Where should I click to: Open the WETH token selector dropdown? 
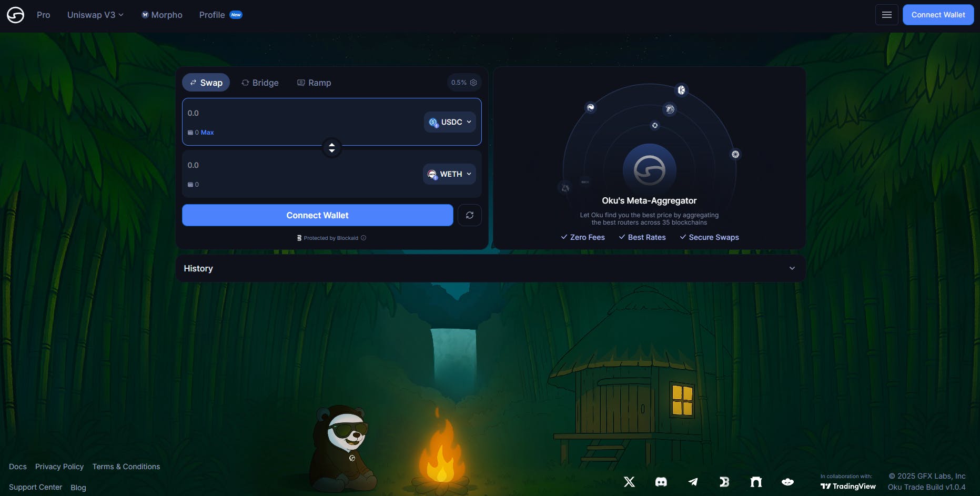pyautogui.click(x=449, y=174)
